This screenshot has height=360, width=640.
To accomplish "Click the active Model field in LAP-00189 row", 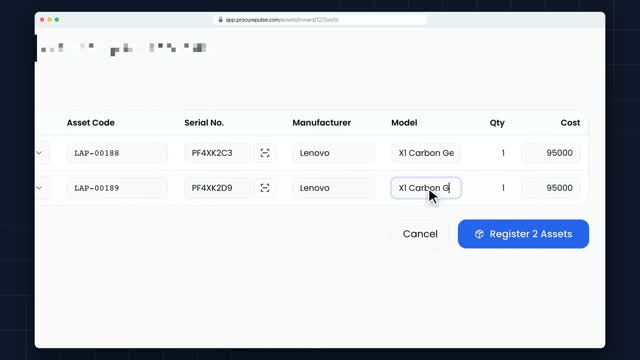I will tap(426, 188).
